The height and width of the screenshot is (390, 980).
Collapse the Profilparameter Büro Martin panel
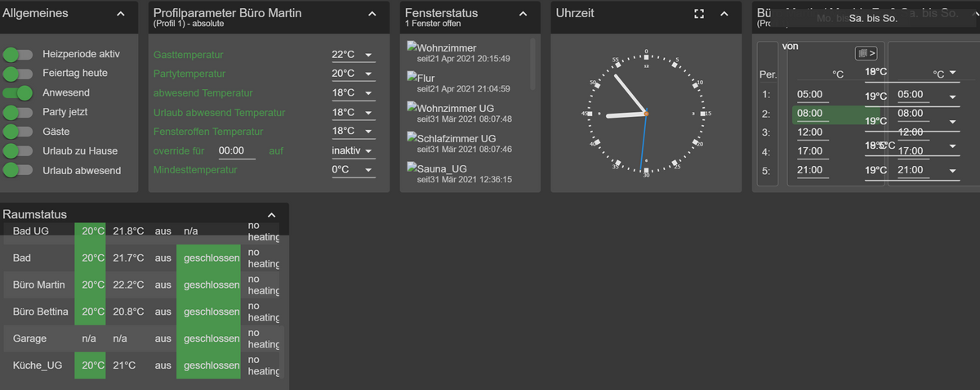(372, 14)
